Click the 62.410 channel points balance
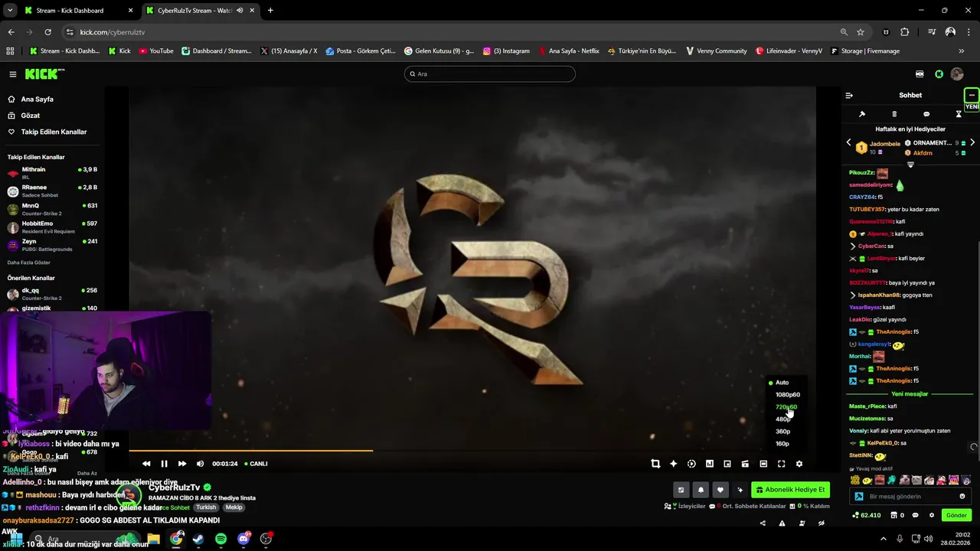This screenshot has height=551, width=980. tap(866, 515)
